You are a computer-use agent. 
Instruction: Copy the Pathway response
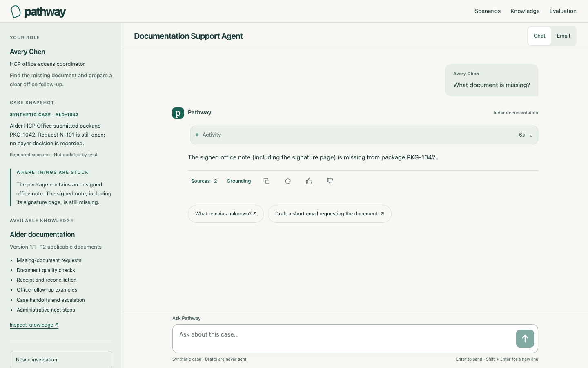(267, 181)
